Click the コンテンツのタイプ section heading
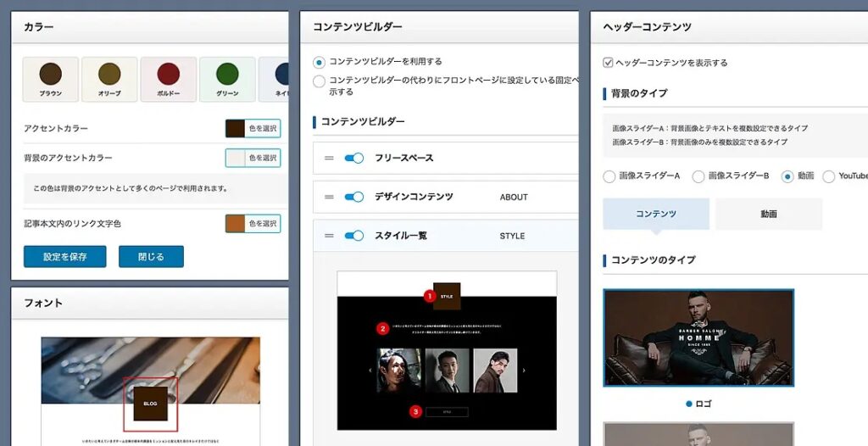This screenshot has width=868, height=446. [654, 259]
